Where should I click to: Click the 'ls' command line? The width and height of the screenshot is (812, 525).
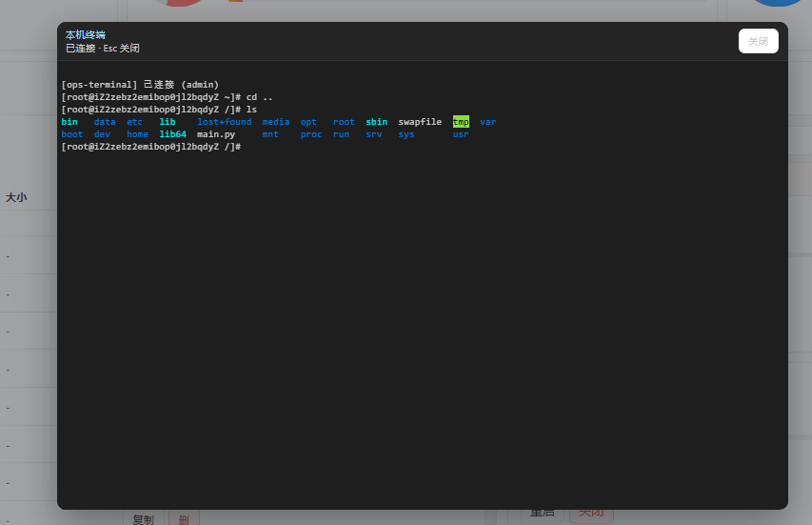coord(159,110)
